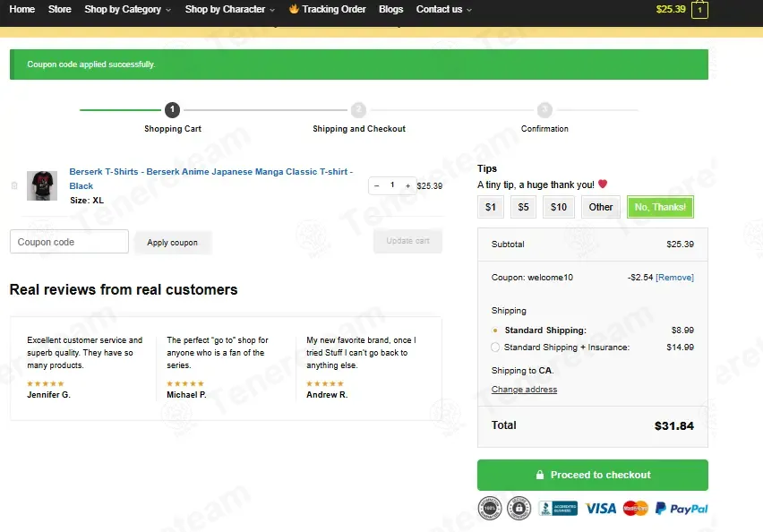
Task: Click Proceed to checkout button
Action: (593, 475)
